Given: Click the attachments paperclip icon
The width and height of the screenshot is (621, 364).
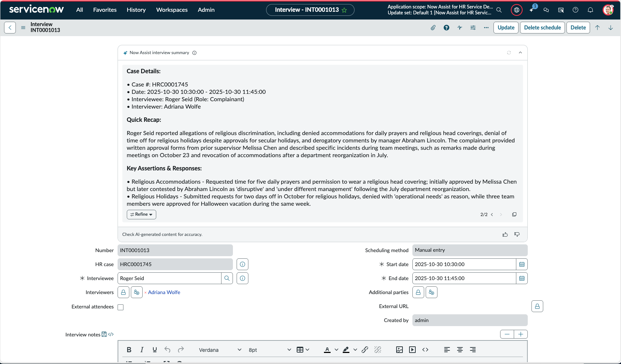Looking at the screenshot, I should [433, 28].
